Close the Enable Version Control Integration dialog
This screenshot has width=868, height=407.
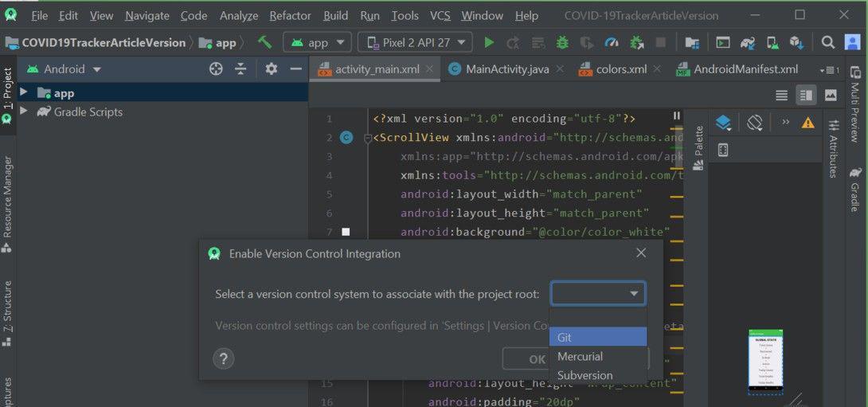click(641, 253)
